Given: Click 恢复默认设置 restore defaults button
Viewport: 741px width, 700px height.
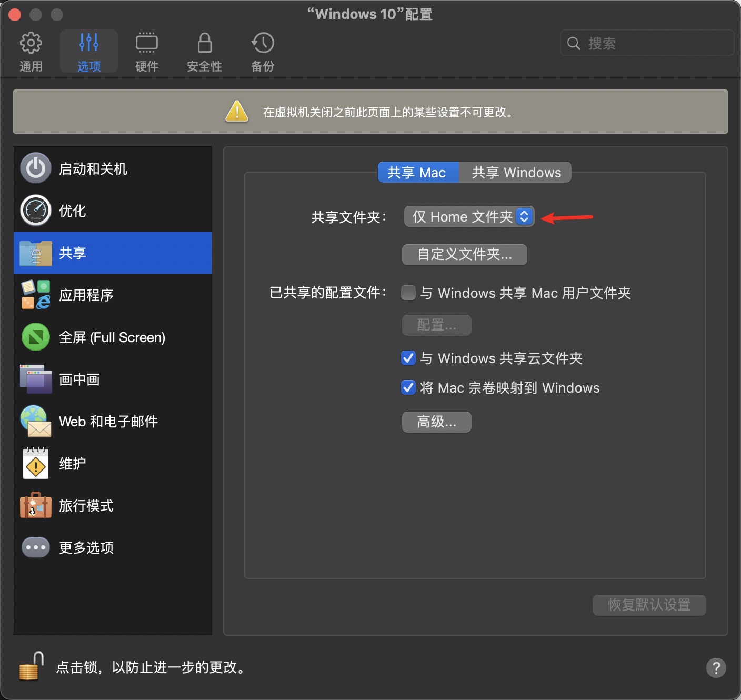Looking at the screenshot, I should [x=649, y=605].
